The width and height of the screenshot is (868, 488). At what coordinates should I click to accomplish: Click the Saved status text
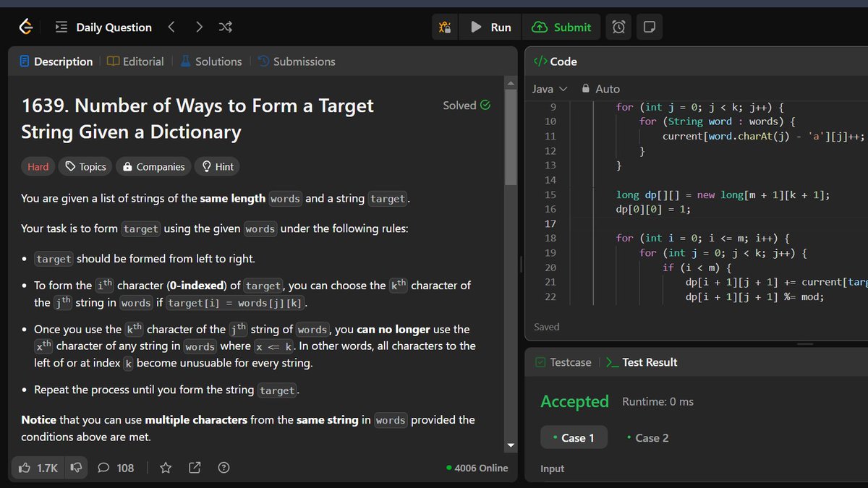pyautogui.click(x=547, y=327)
